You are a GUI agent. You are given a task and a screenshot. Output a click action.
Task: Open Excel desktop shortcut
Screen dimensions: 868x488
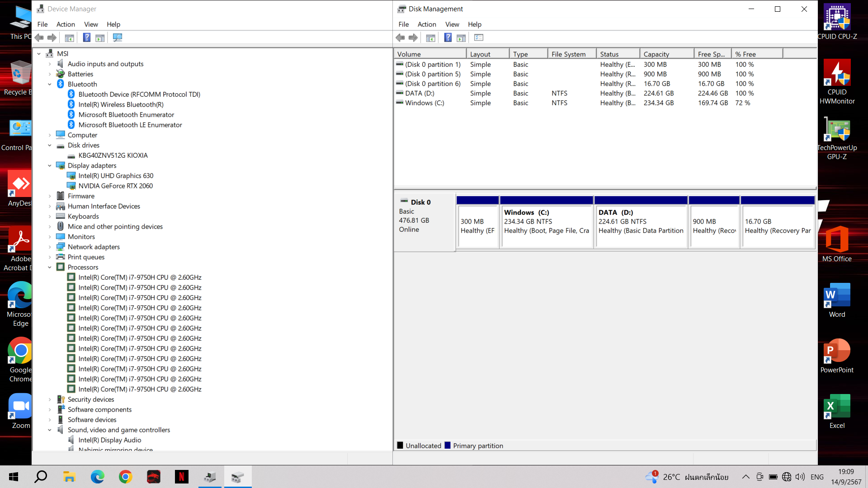(x=837, y=411)
